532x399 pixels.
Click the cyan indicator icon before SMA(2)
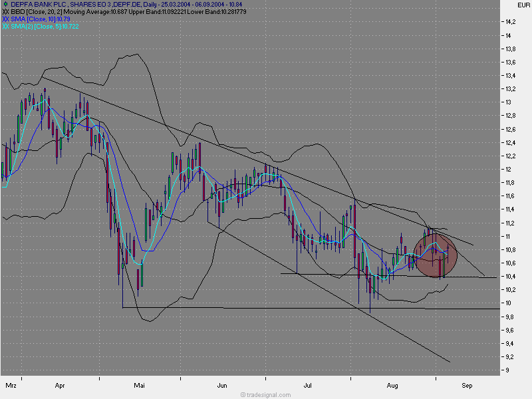pos(5,27)
